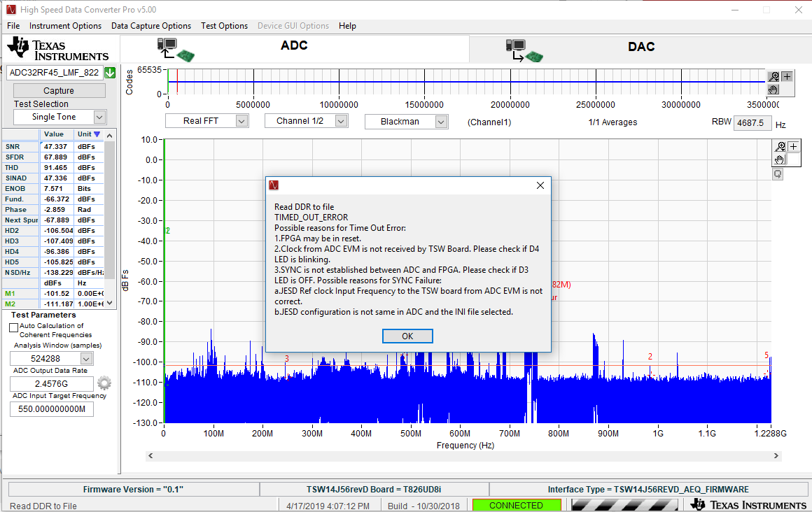Click the ADC Output Data Rate field
812x512 pixels.
point(52,383)
